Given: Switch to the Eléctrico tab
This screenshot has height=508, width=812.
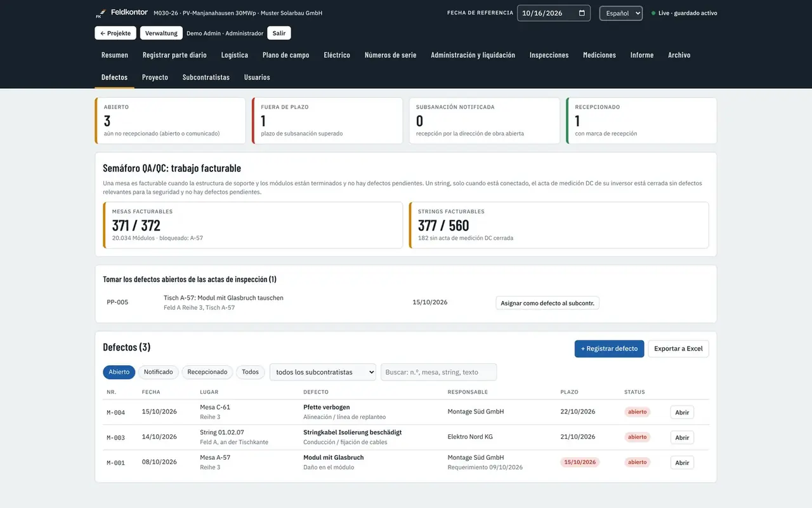Looking at the screenshot, I should [337, 55].
